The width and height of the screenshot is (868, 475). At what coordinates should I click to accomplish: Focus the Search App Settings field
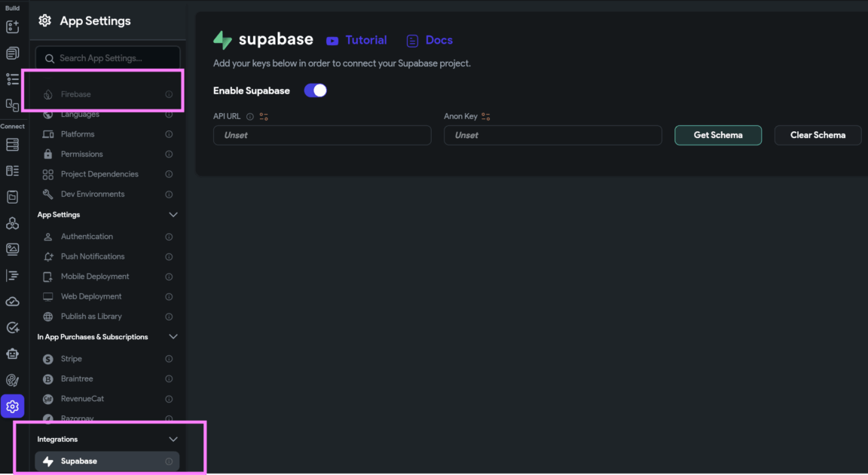click(x=108, y=58)
